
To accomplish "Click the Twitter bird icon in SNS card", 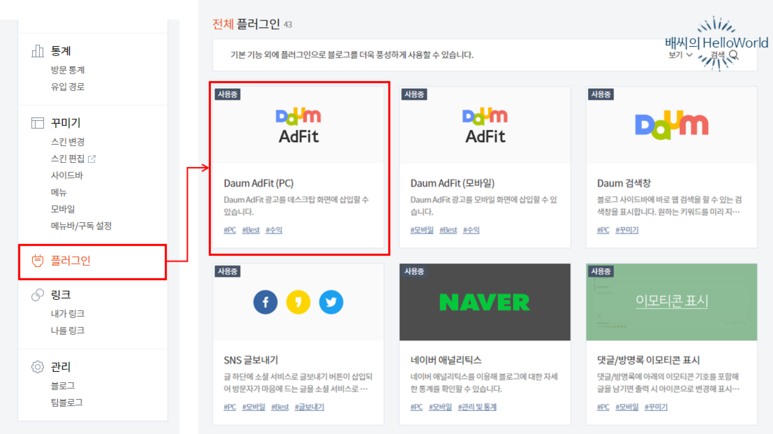I will tap(331, 302).
